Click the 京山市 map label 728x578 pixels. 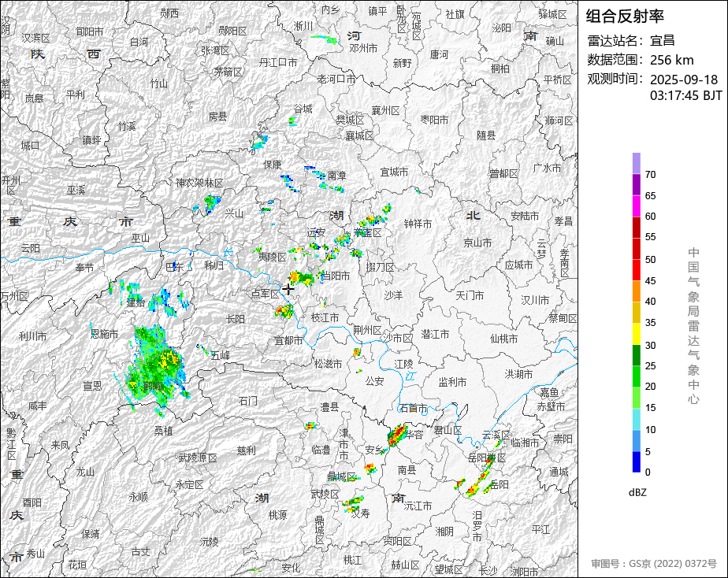tap(477, 243)
